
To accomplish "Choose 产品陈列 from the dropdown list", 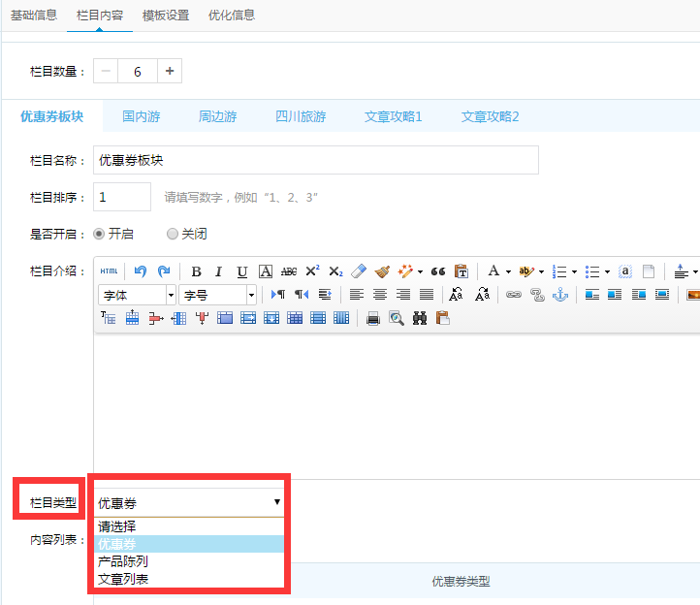I will coord(123,561).
